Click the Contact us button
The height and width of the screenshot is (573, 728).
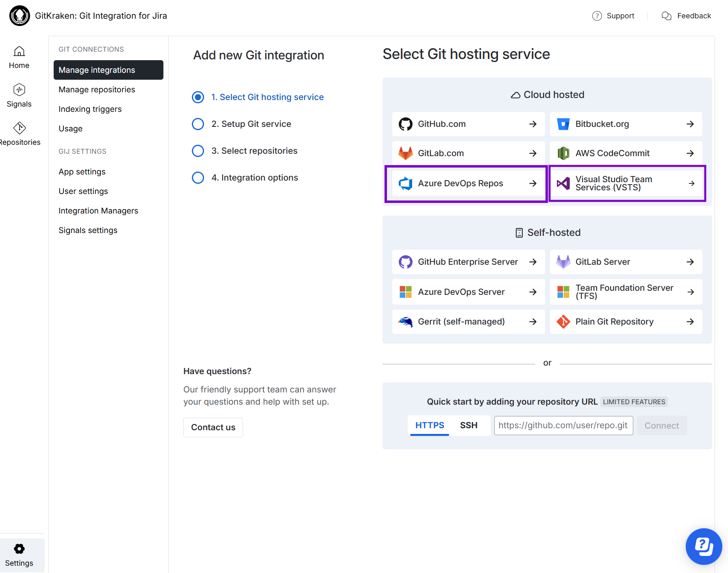213,427
